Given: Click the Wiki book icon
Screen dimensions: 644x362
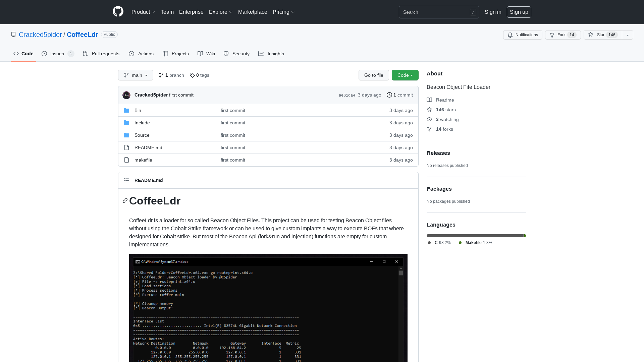Looking at the screenshot, I should [x=200, y=54].
